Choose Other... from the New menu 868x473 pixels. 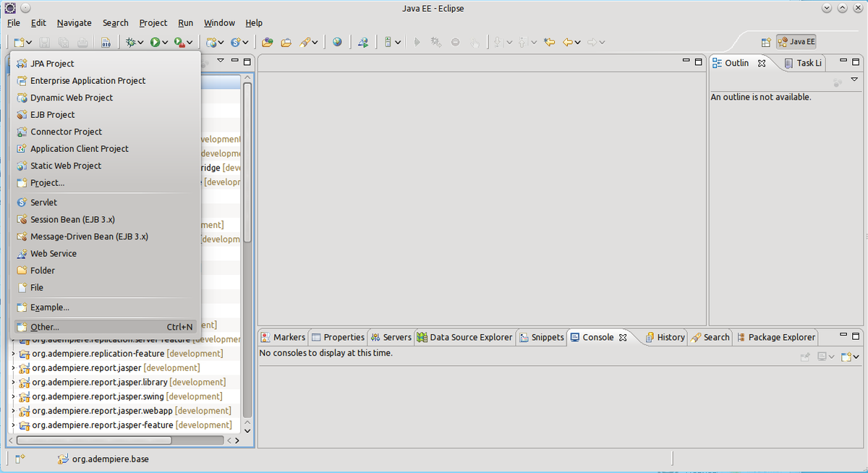[45, 327]
